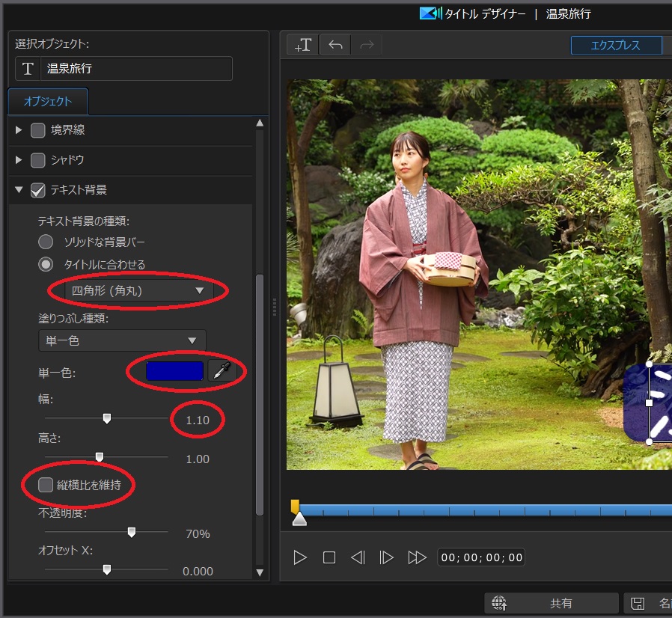Stop the preview playback
672x618 pixels.
[329, 557]
